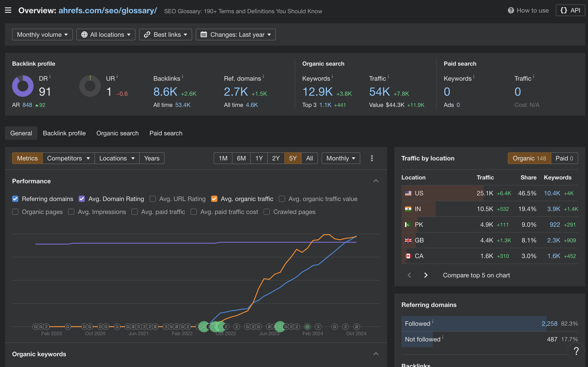Select the Metrics chart tab

click(x=27, y=158)
